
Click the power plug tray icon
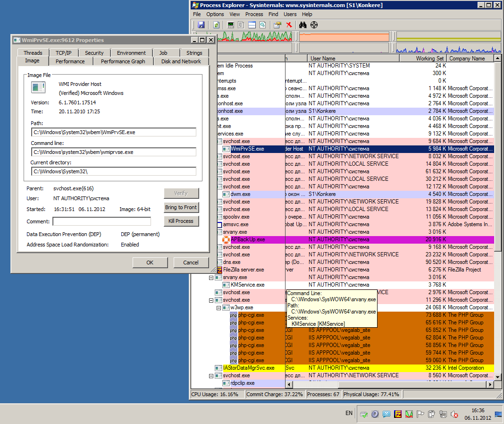click(431, 414)
